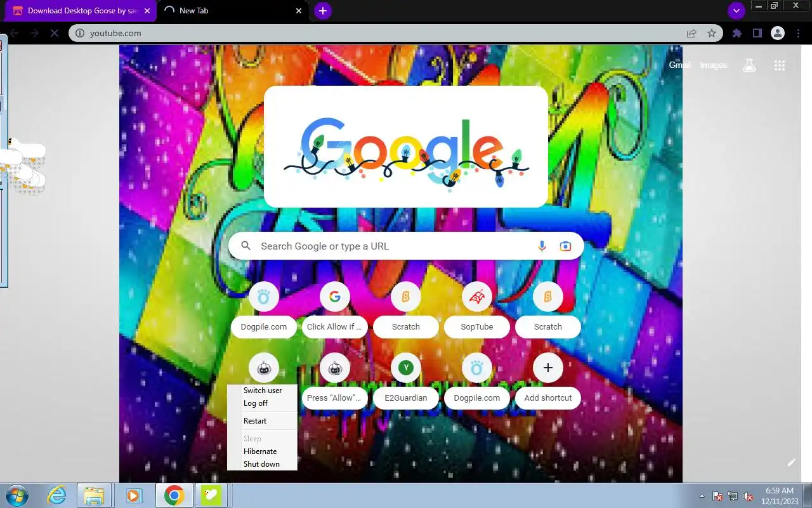Start voice search with the microphone
The width and height of the screenshot is (812, 508).
pyautogui.click(x=542, y=246)
